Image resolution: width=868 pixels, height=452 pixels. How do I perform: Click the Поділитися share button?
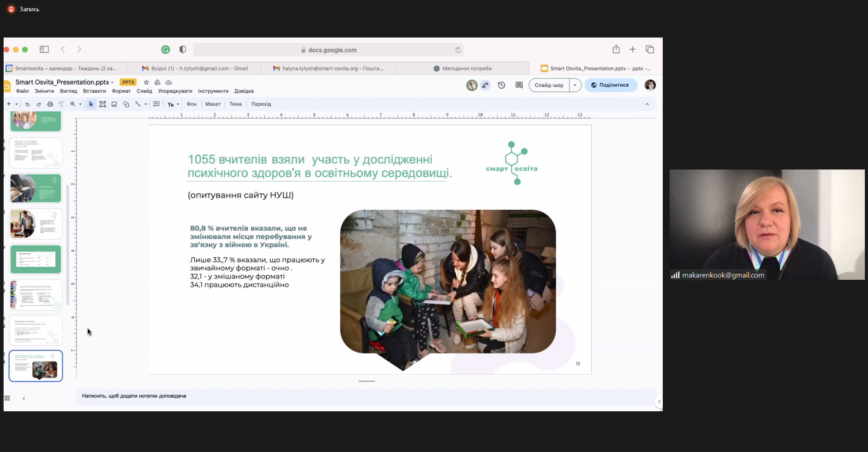point(610,85)
